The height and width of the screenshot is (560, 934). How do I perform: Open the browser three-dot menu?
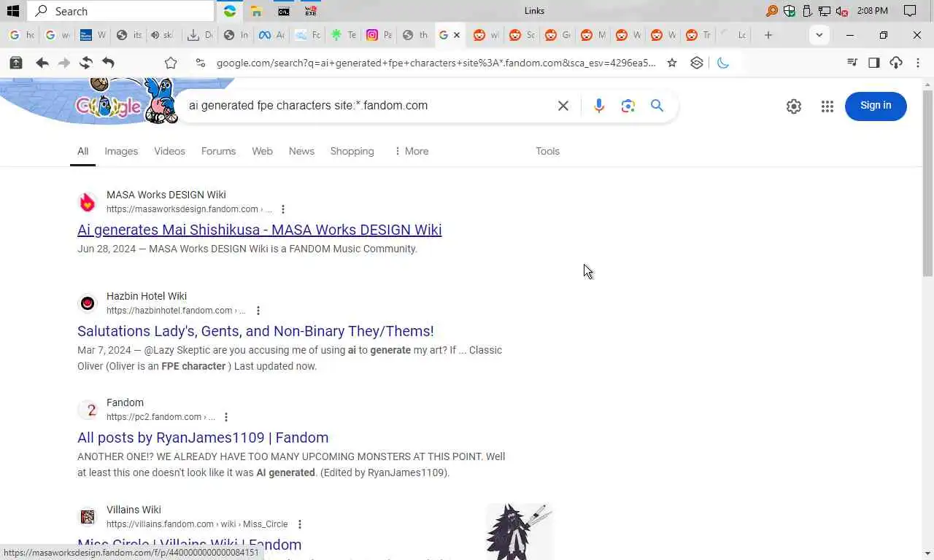[918, 63]
